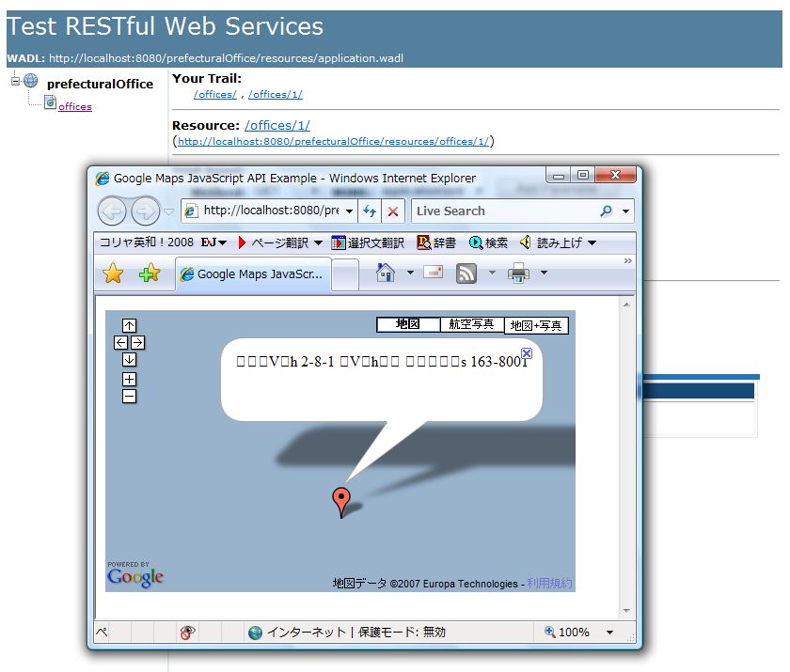790x672 pixels.
Task: Click the red map marker pin
Action: 340,500
